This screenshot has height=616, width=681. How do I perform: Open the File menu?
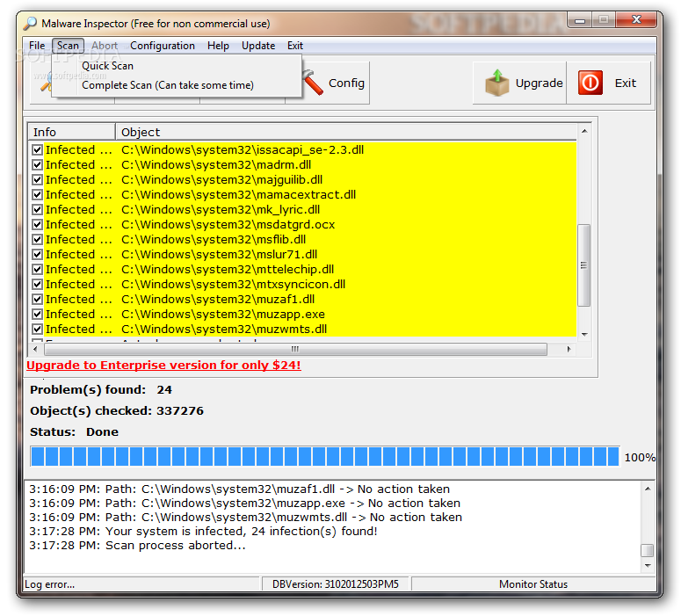pyautogui.click(x=37, y=46)
